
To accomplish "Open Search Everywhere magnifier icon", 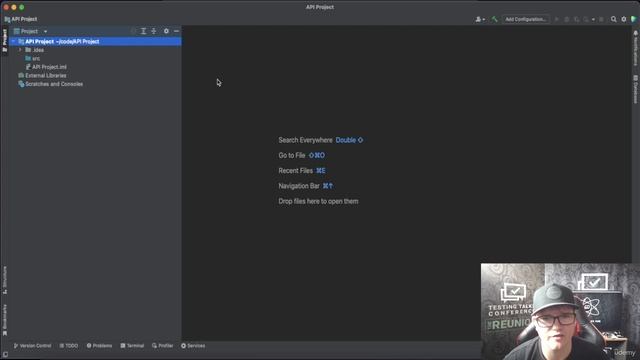I will pos(613,19).
